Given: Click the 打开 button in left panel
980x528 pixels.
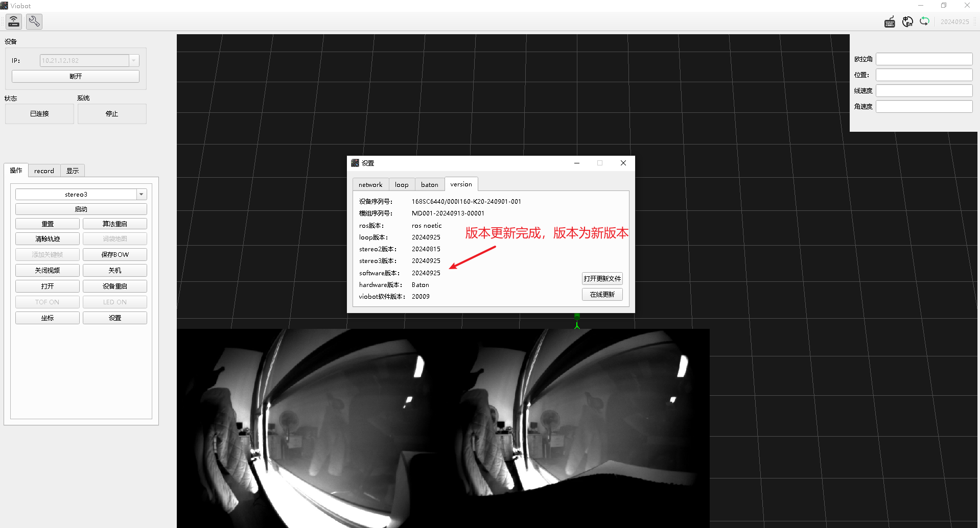Looking at the screenshot, I should pos(48,286).
